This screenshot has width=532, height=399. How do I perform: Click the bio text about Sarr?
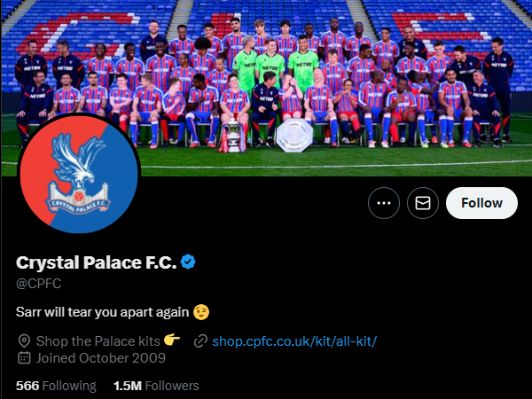pyautogui.click(x=102, y=313)
